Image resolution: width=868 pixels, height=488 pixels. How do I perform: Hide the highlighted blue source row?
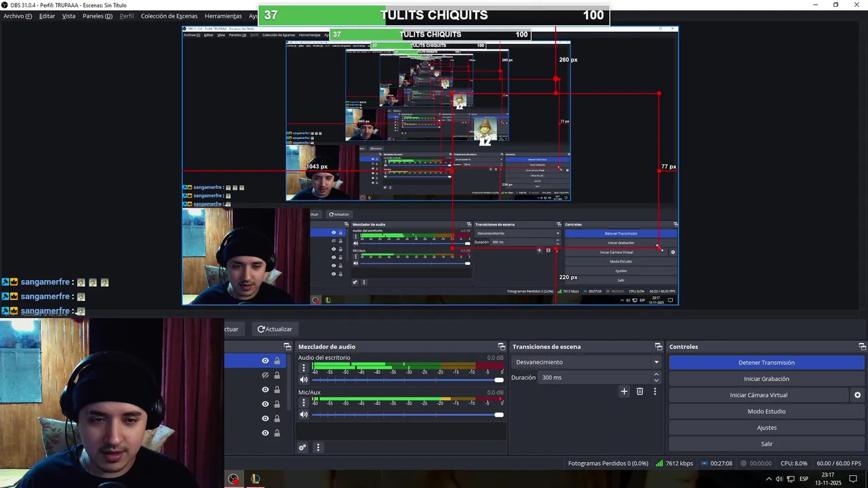(265, 361)
